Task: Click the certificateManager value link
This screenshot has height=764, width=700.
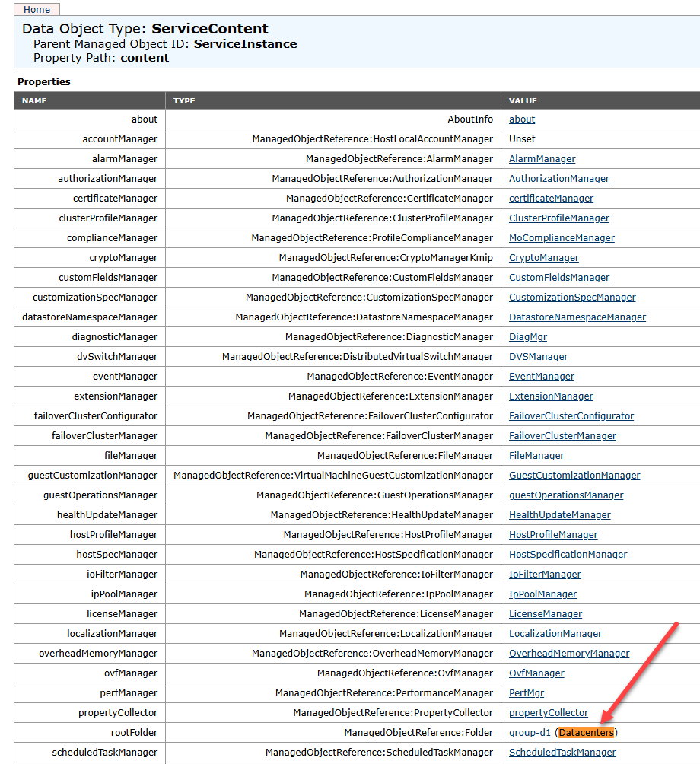Action: tap(551, 199)
